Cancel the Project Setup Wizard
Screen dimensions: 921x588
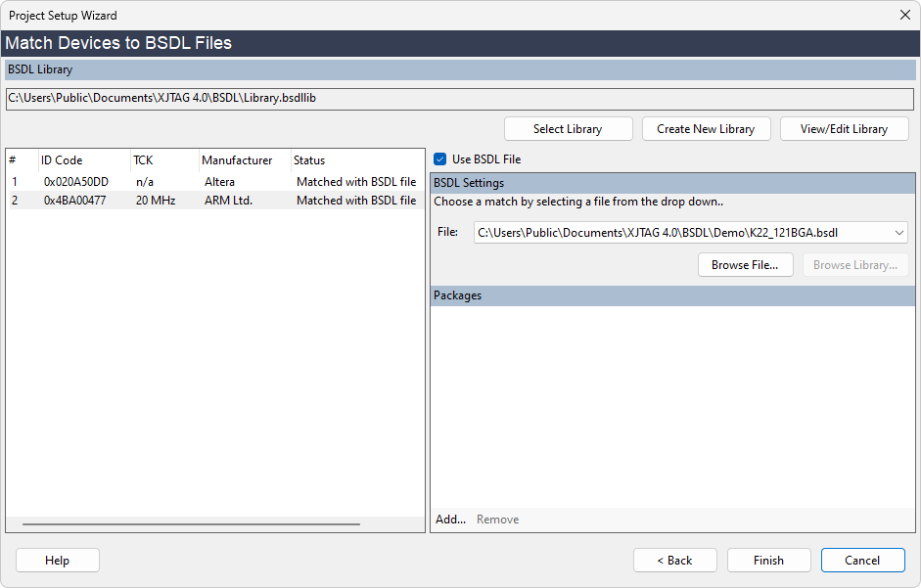tap(862, 561)
